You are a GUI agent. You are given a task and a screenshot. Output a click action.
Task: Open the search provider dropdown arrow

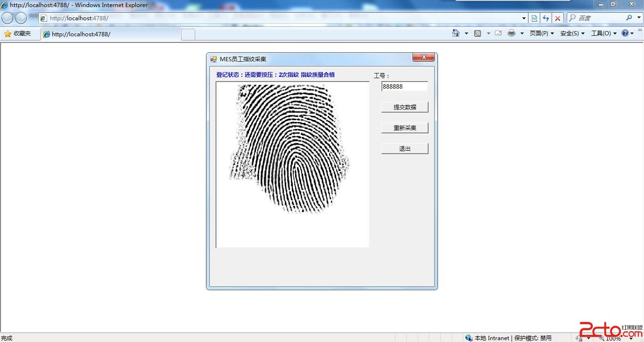638,18
